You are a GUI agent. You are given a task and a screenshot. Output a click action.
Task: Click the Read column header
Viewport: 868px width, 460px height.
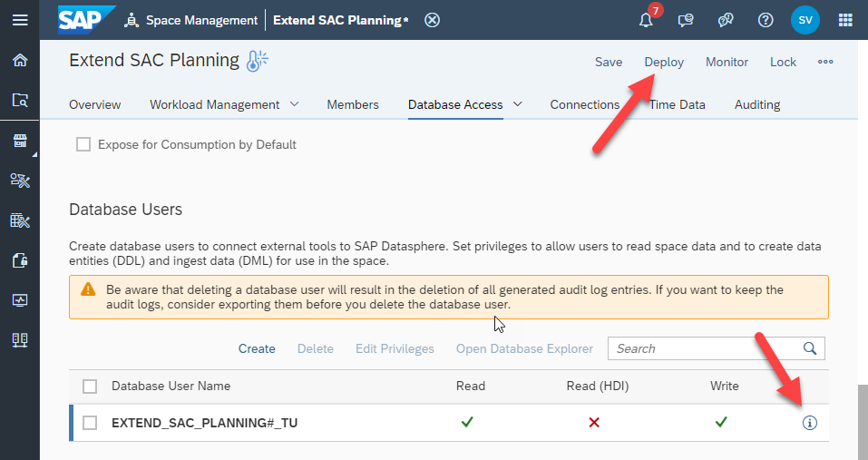click(471, 386)
